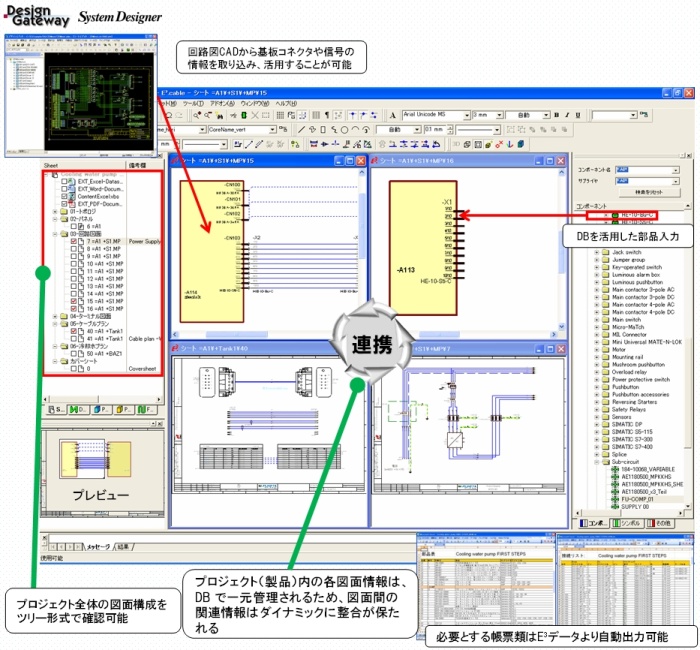This screenshot has height=650, width=700.
Task: Check the EXT_Word-Docum checkbox
Action: coord(65,189)
